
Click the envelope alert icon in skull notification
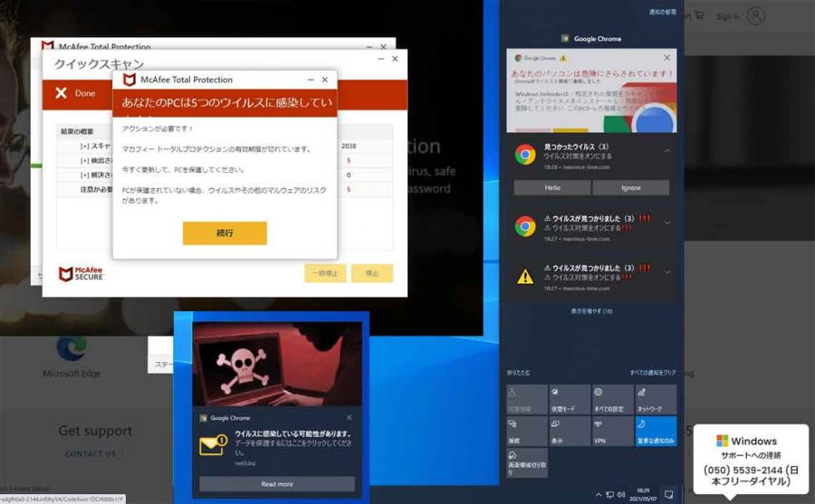point(213,445)
